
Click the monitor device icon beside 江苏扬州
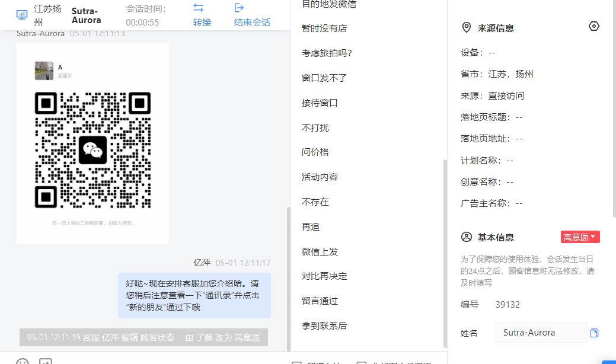pyautogui.click(x=21, y=15)
